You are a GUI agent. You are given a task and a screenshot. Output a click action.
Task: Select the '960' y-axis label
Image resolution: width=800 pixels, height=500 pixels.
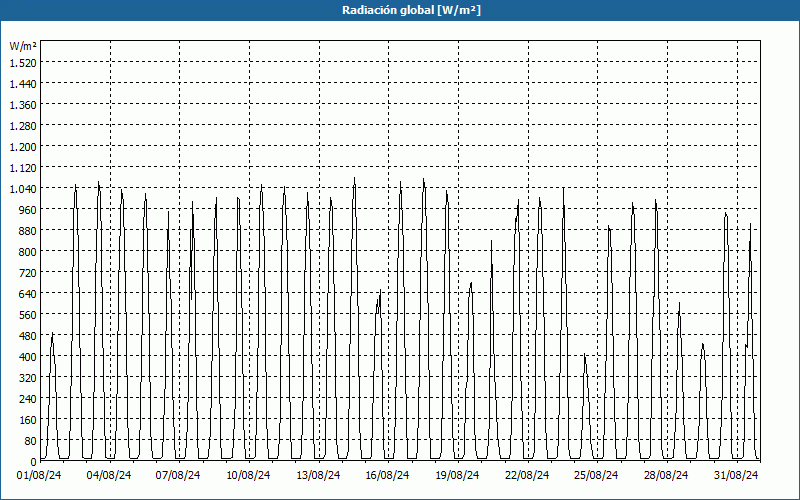click(x=28, y=210)
